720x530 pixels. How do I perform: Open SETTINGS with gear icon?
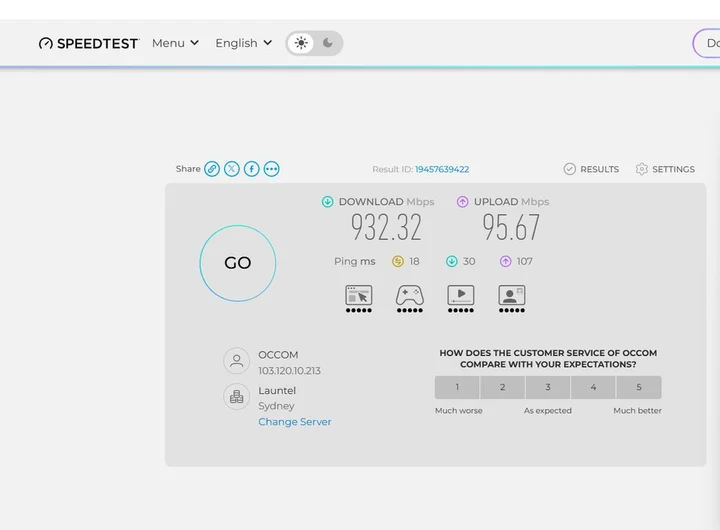[665, 169]
